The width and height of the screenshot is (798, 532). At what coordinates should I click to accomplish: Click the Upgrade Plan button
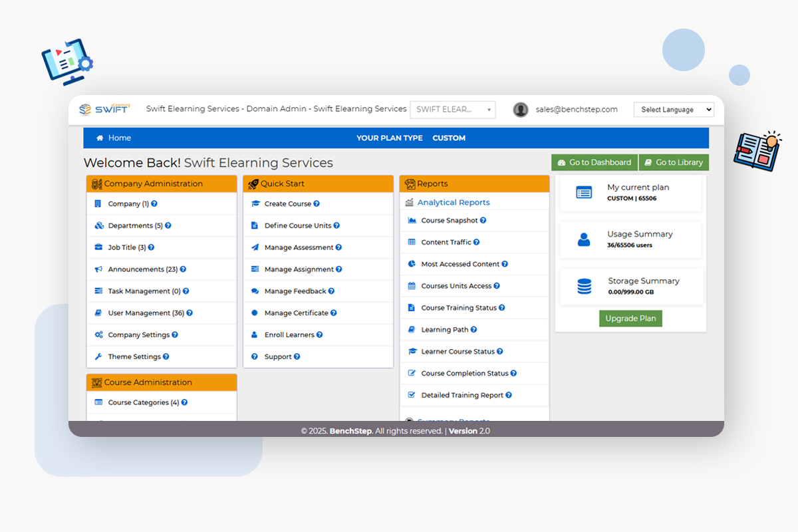pyautogui.click(x=630, y=319)
